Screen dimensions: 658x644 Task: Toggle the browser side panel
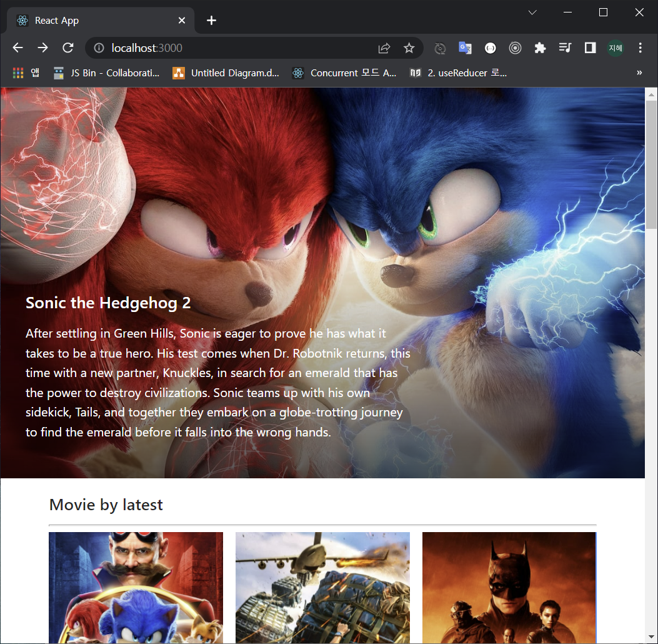pos(590,48)
